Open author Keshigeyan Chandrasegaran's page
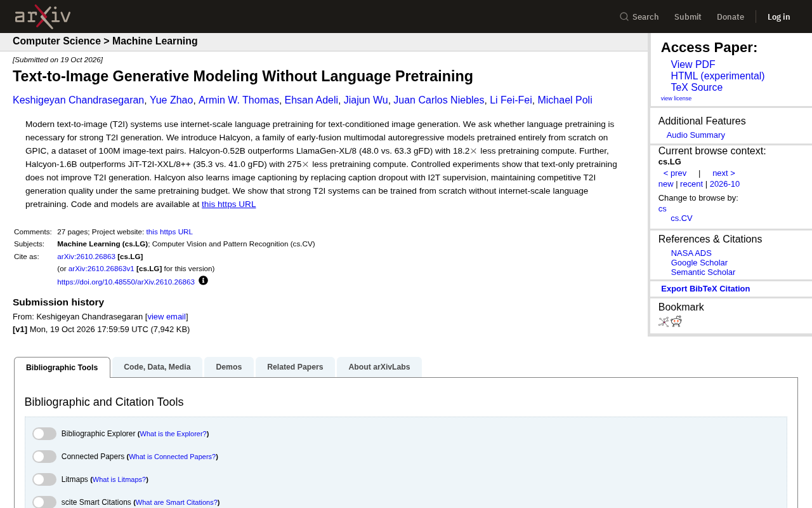 pyautogui.click(x=79, y=100)
